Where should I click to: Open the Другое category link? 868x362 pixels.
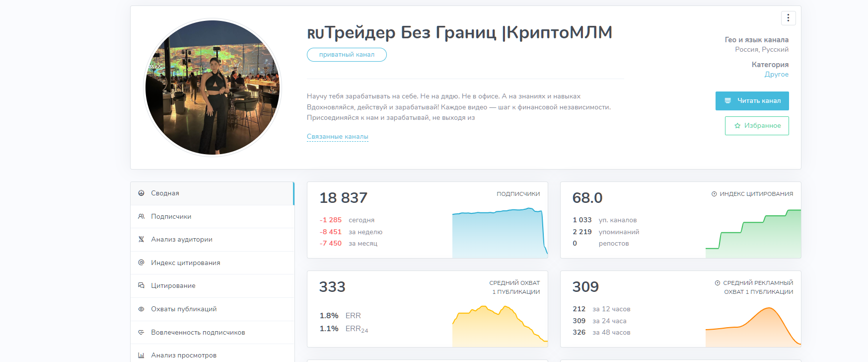click(x=777, y=75)
